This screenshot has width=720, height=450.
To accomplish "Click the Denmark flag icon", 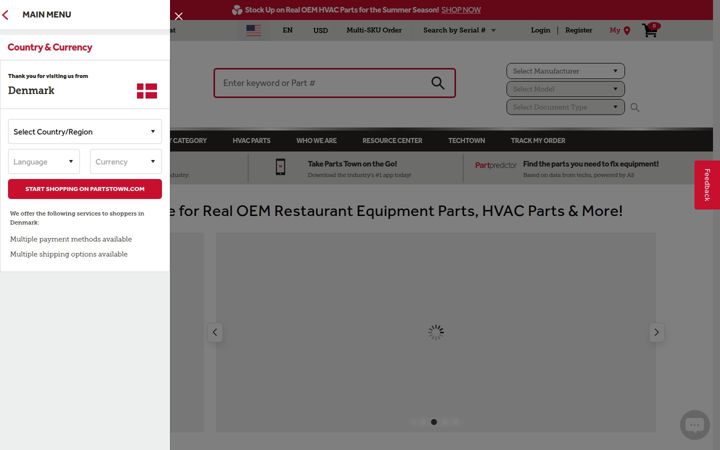I will pos(147,91).
